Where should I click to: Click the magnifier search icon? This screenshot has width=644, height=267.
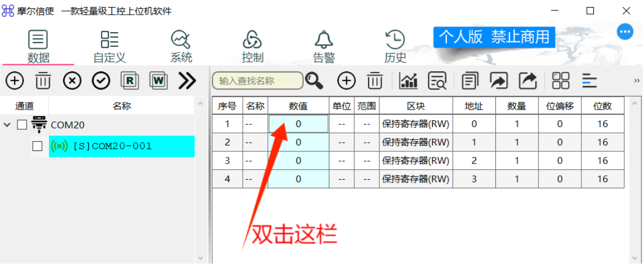click(x=314, y=81)
